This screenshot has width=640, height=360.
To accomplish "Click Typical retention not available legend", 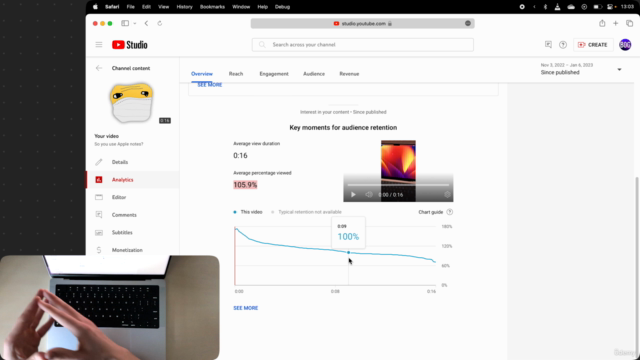I will [x=306, y=212].
